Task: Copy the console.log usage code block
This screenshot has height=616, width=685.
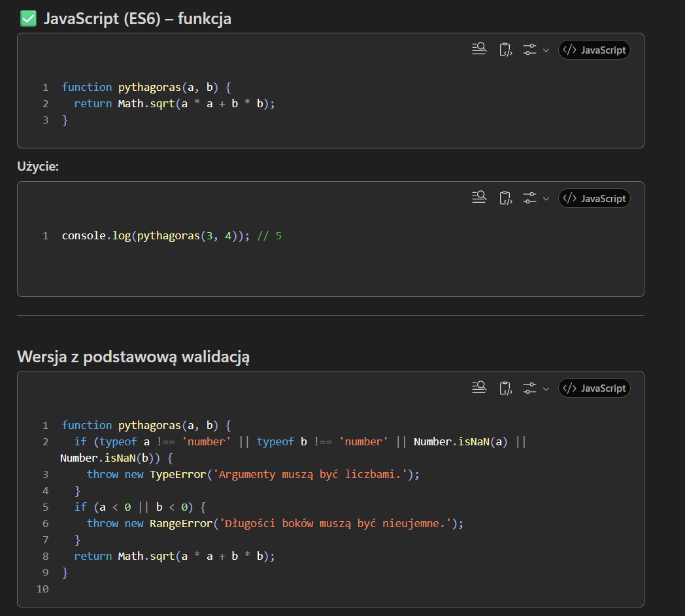Action: tap(505, 198)
